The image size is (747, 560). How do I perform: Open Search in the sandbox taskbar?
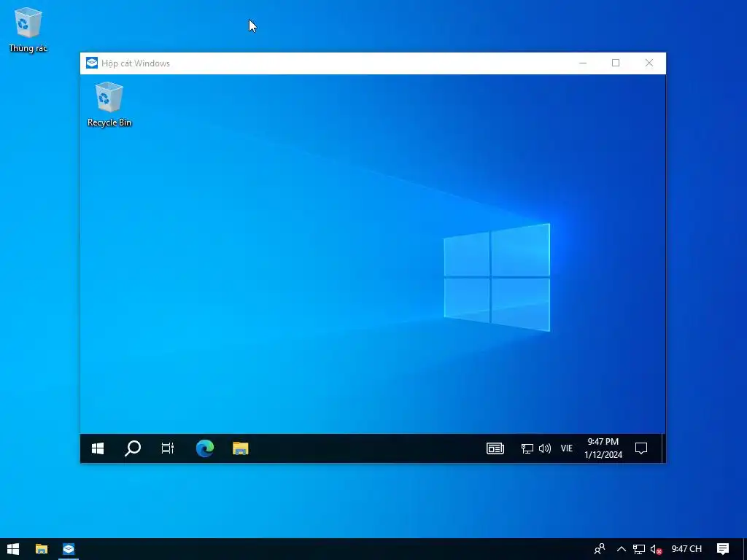point(133,448)
